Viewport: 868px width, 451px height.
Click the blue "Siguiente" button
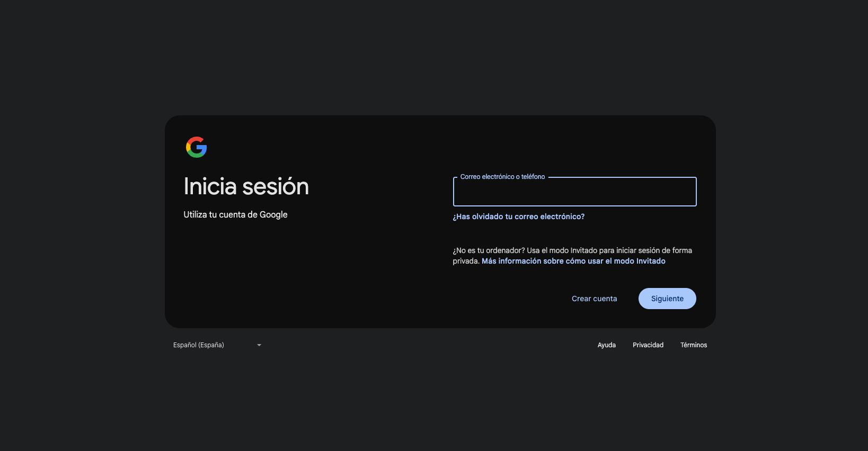tap(667, 299)
